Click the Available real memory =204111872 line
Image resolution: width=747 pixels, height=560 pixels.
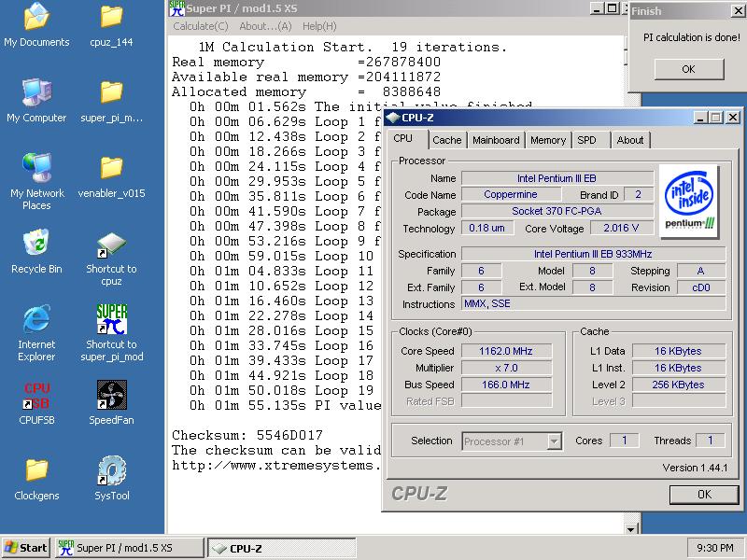click(306, 77)
